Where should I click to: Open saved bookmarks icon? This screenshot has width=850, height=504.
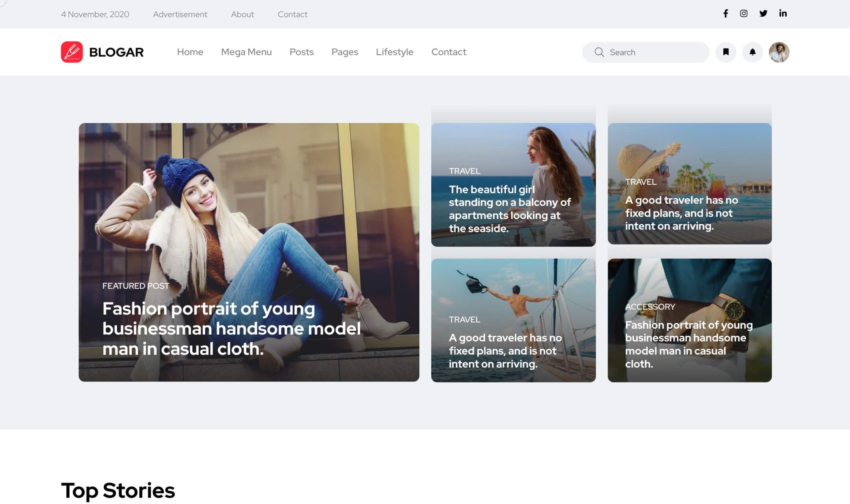(x=726, y=52)
